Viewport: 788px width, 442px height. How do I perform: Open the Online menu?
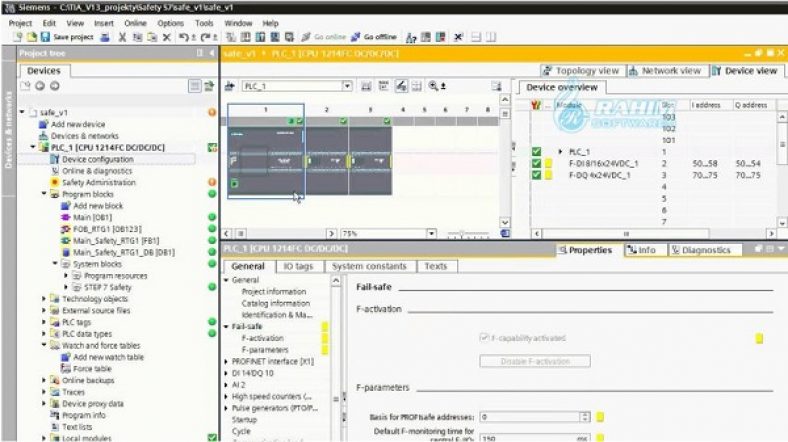click(x=135, y=23)
